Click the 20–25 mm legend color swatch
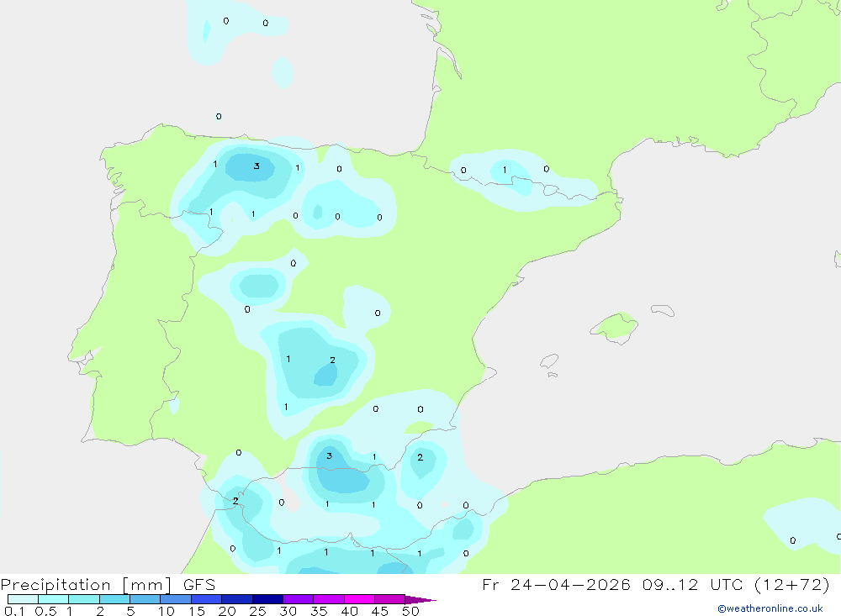 (x=237, y=599)
